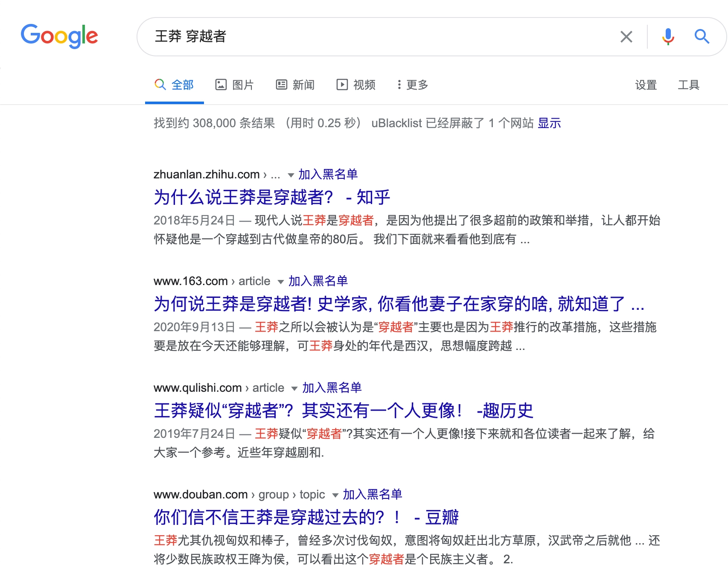Expand dropdown arrow next to zhuanlan.zhihu.com
This screenshot has height=571, width=728.
click(291, 175)
